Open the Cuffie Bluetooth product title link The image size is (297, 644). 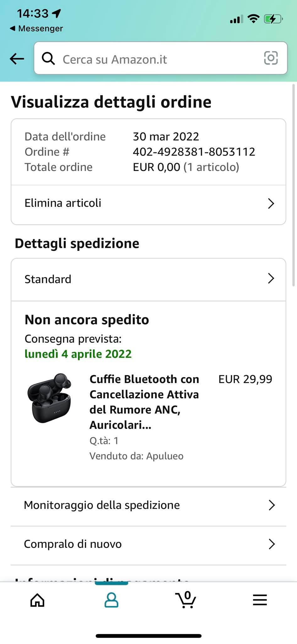pyautogui.click(x=144, y=402)
